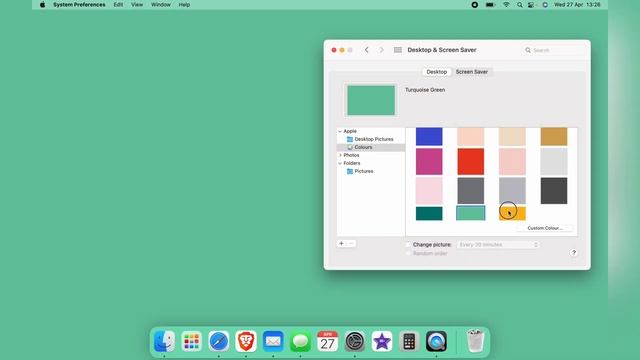Click System Preferences dock icon
The height and width of the screenshot is (360, 640).
pos(355,341)
